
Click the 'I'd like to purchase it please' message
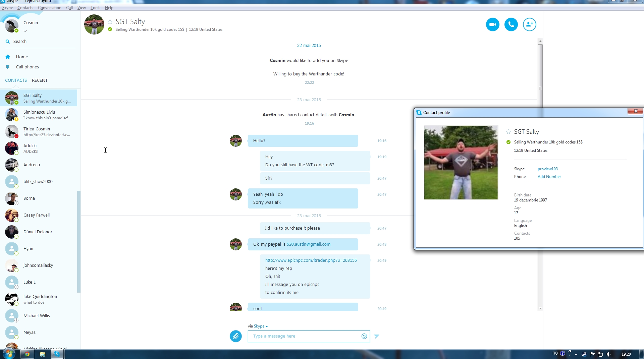(315, 228)
